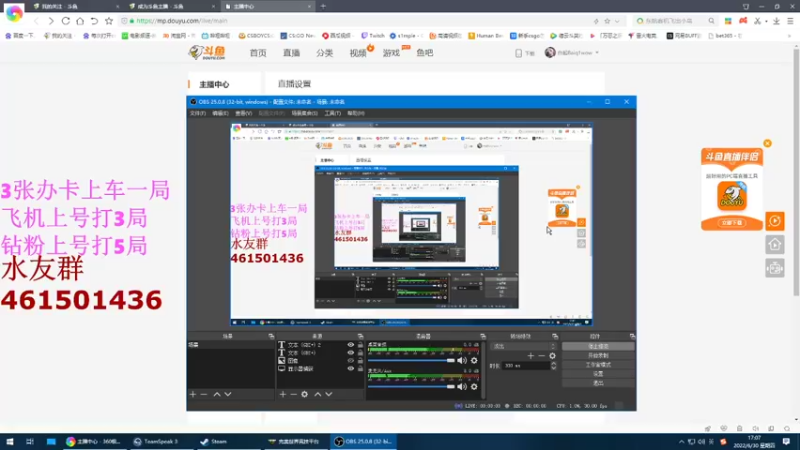Viewport: 800px width, 450px height.
Task: Open the OBS 工具(T) menu
Action: coord(333,113)
